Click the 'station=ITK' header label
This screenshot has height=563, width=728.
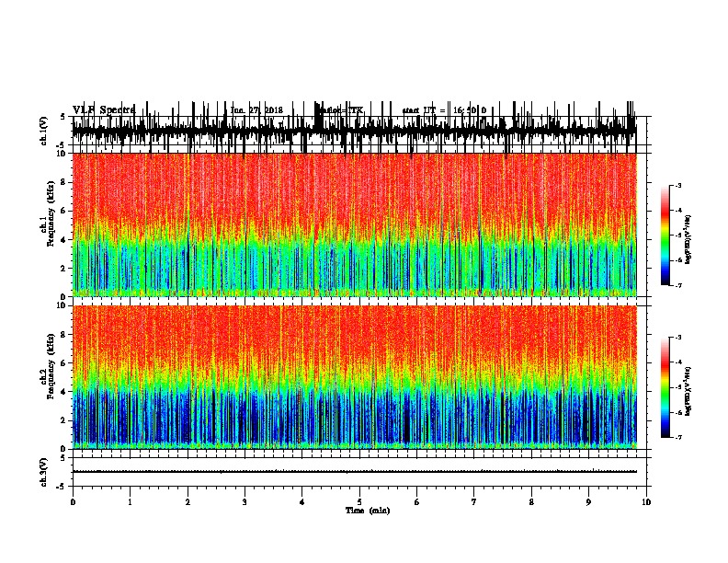(x=340, y=110)
